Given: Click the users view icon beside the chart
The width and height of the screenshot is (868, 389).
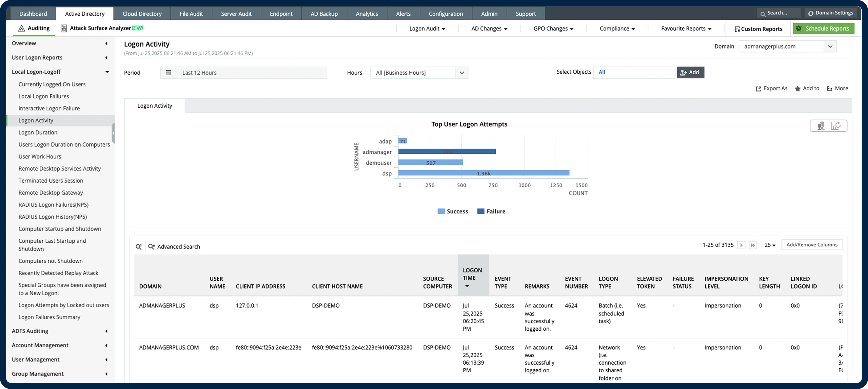Looking at the screenshot, I should pos(821,126).
